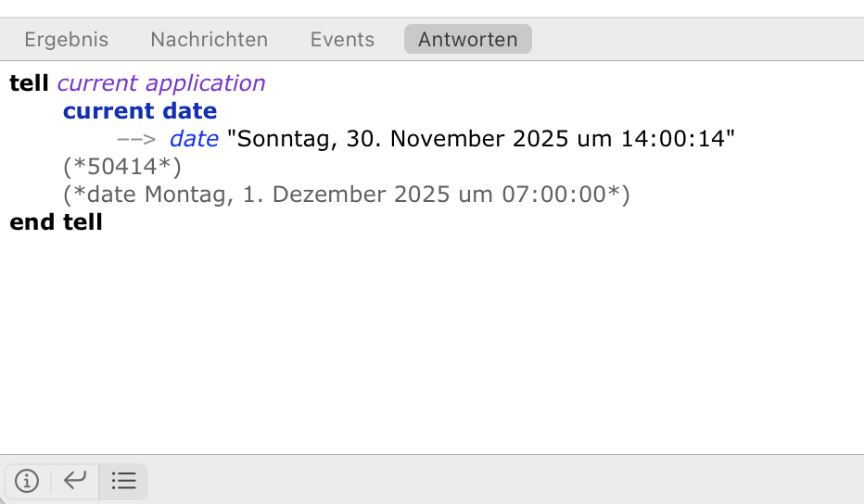
Task: Select the Events tab
Action: tap(342, 40)
